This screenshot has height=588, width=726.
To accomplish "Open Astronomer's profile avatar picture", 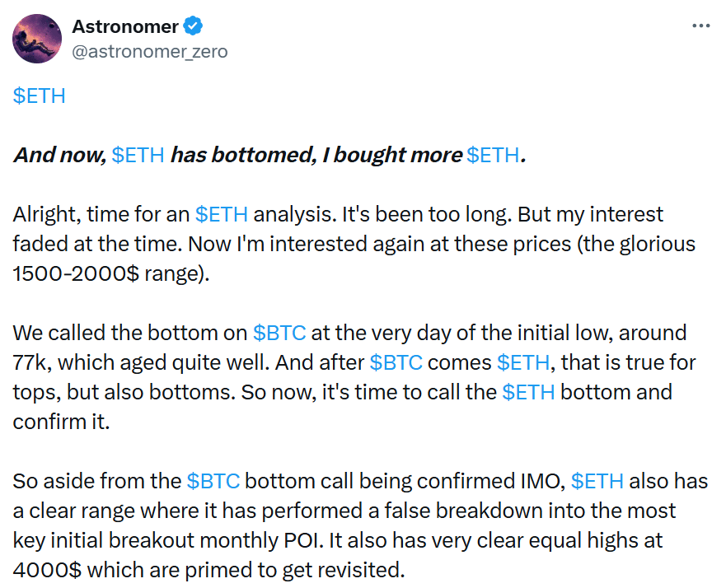I will 37,39.
